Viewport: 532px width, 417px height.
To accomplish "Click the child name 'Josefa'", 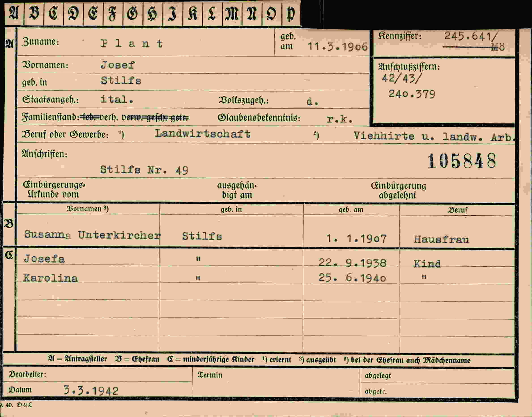I will point(44,259).
